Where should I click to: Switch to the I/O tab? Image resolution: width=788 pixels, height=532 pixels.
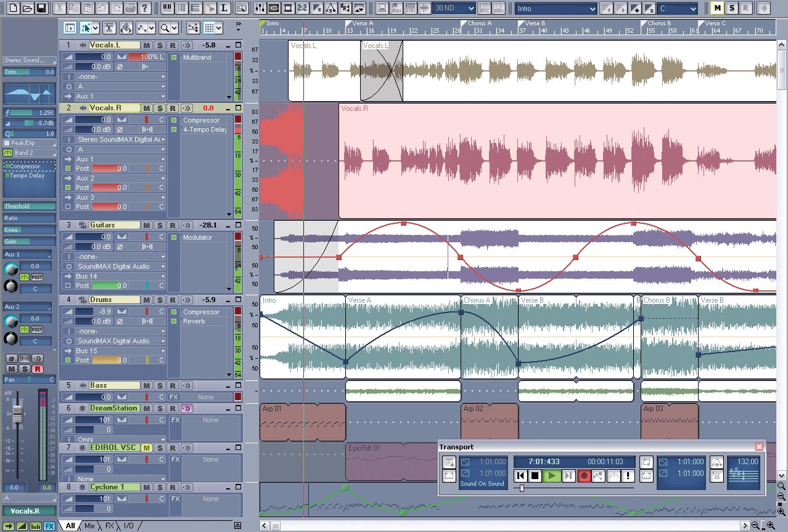click(128, 526)
